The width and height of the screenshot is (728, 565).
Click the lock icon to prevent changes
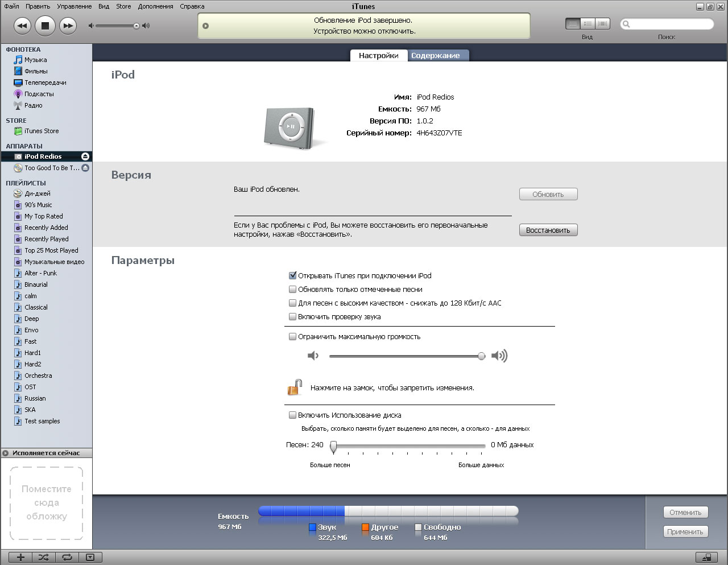point(295,387)
